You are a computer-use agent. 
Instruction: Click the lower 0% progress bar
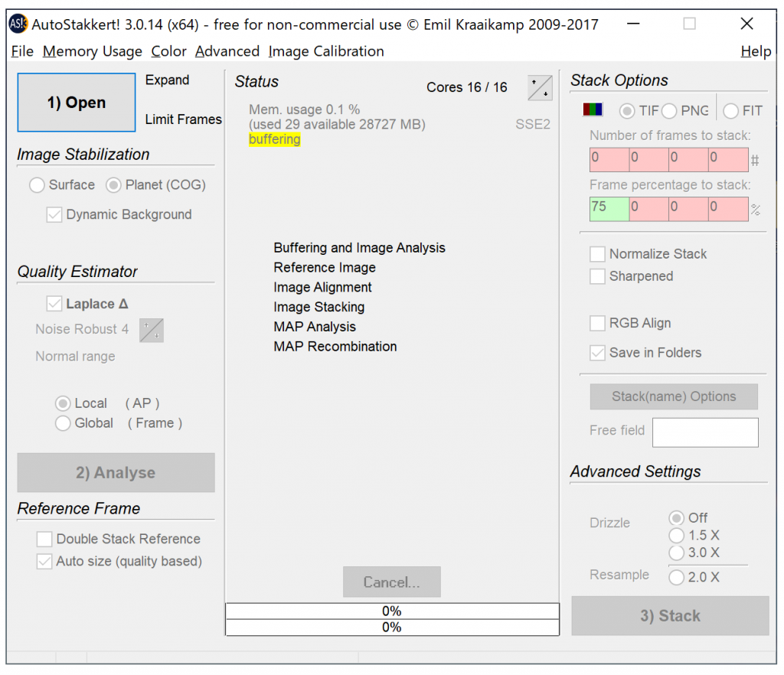(x=392, y=628)
